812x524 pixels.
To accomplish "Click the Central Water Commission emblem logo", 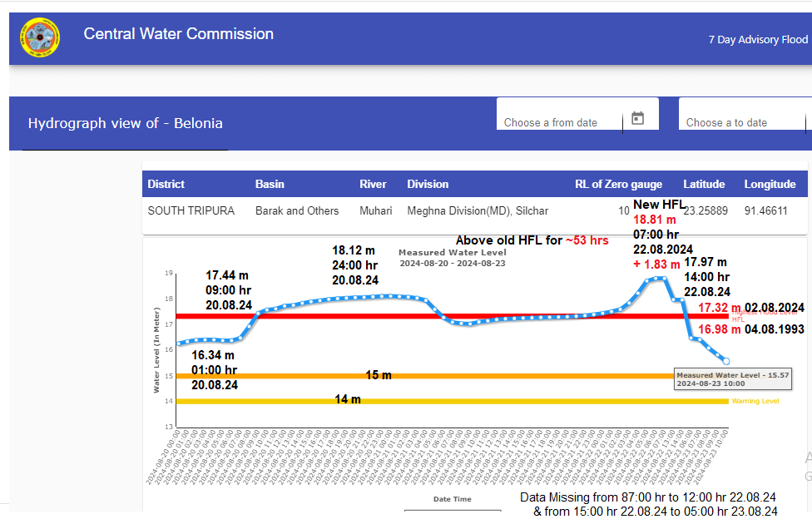I will coord(39,38).
